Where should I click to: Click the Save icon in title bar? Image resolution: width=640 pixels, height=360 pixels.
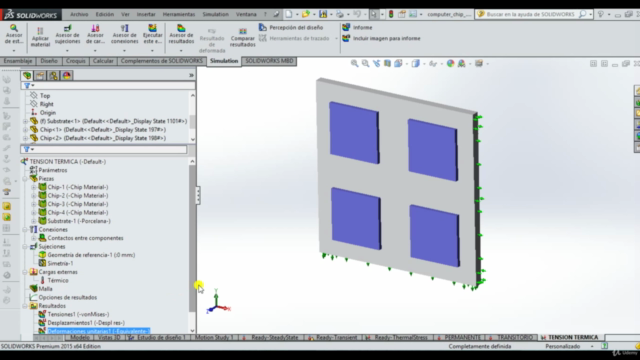tap(323, 14)
